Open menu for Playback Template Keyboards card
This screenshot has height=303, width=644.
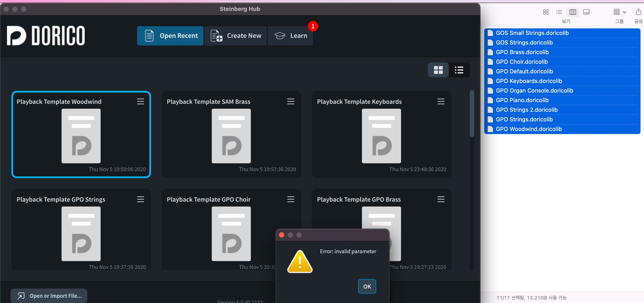pos(441,101)
